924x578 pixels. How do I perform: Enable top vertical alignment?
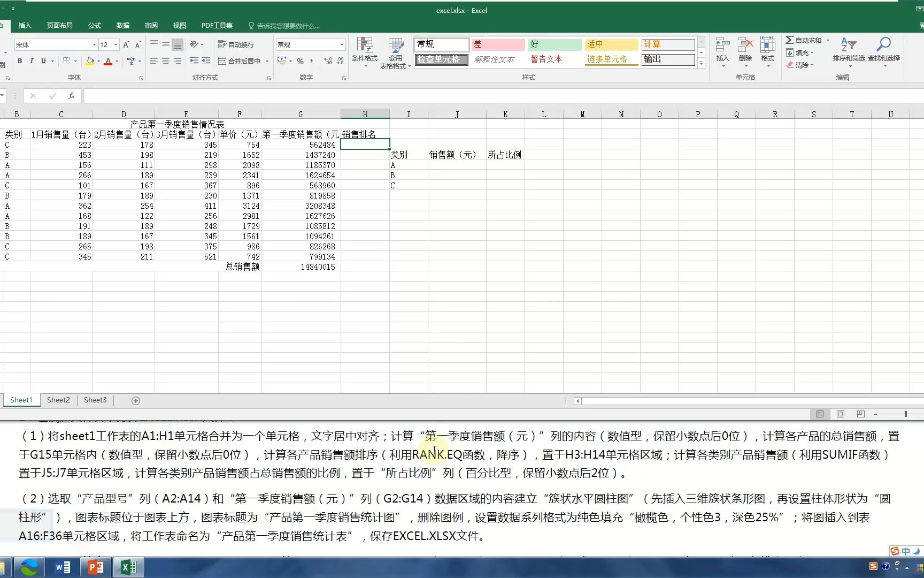click(154, 44)
